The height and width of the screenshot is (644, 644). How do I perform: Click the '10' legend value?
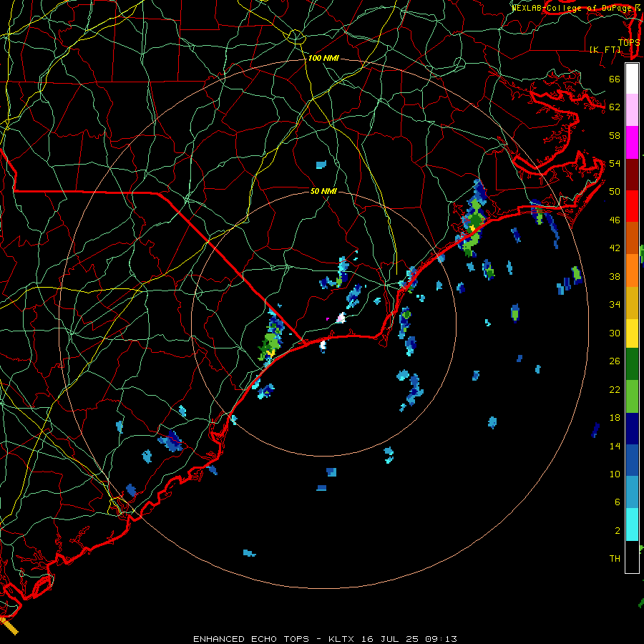point(615,474)
